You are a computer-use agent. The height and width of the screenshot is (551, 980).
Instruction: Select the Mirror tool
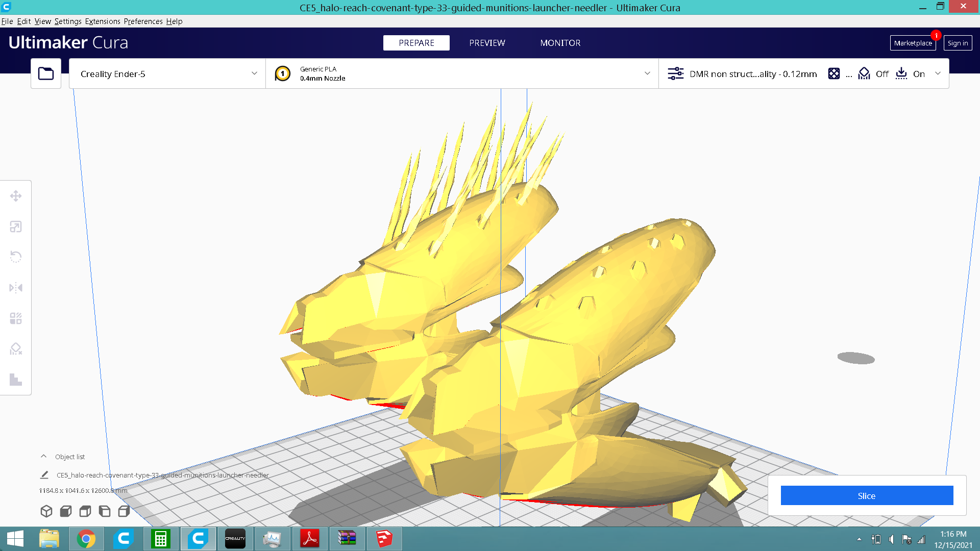tap(16, 288)
